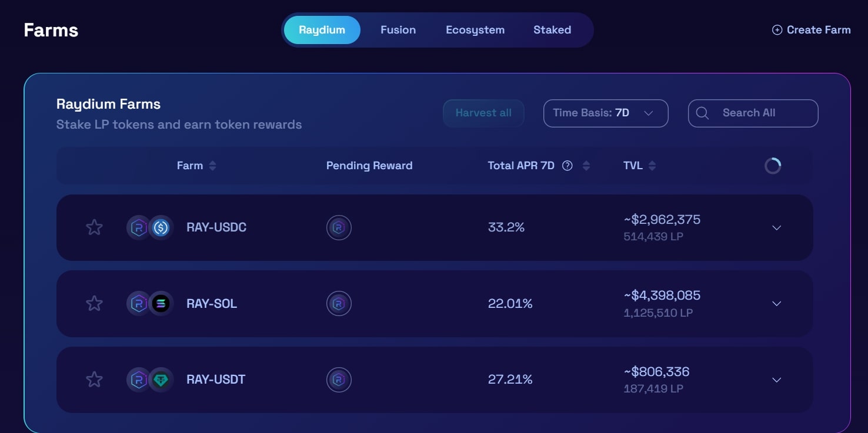868x433 pixels.
Task: Click the RAY token icon in RAY-USDT row
Action: point(138,380)
